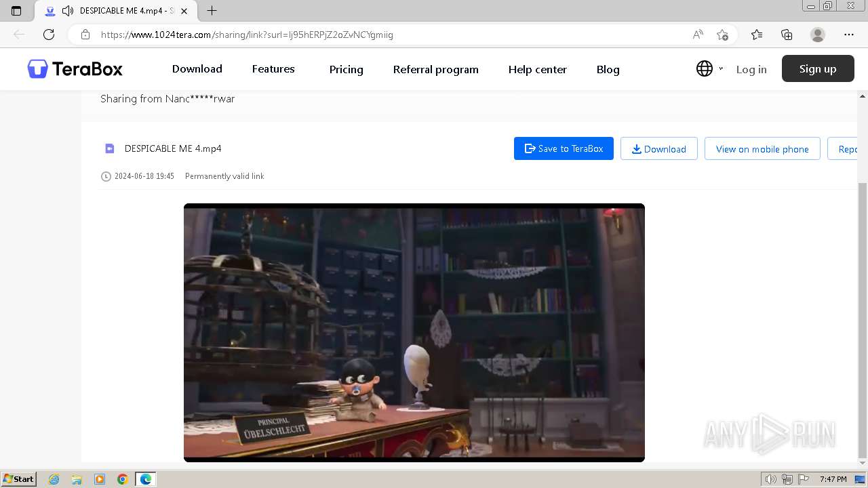Click the Log in link
This screenshot has height=488, width=868.
pyautogui.click(x=751, y=69)
